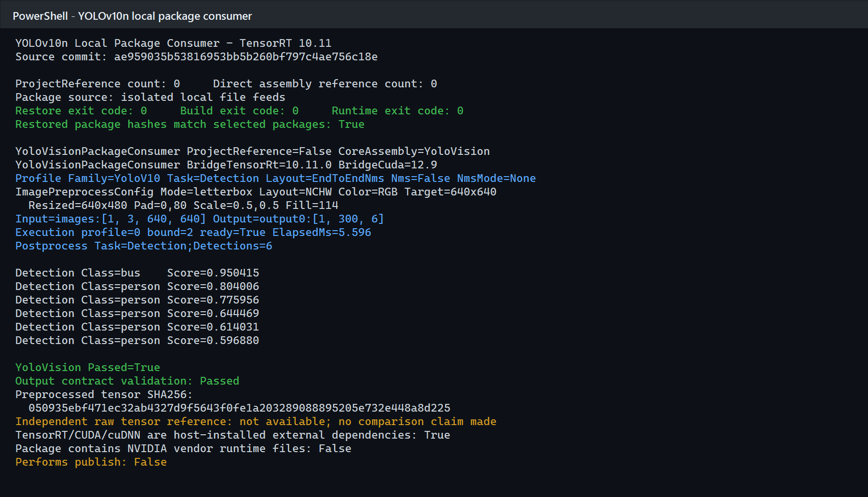Click the 'Postprocess Task=Detection;Detections=6' line

tap(144, 246)
